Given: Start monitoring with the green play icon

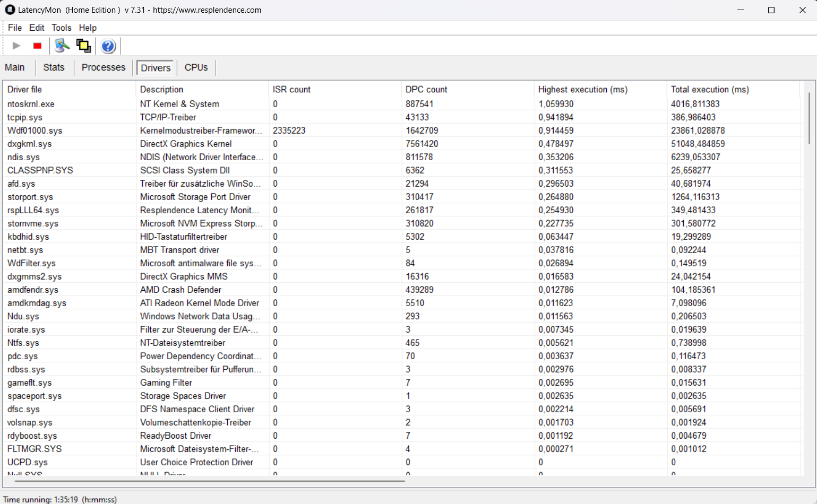Looking at the screenshot, I should (16, 46).
